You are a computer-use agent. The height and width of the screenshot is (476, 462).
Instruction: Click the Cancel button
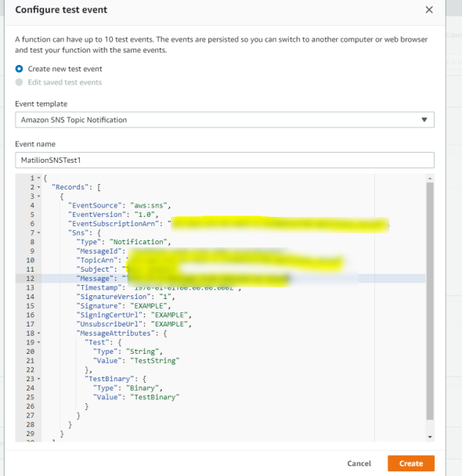tap(359, 463)
